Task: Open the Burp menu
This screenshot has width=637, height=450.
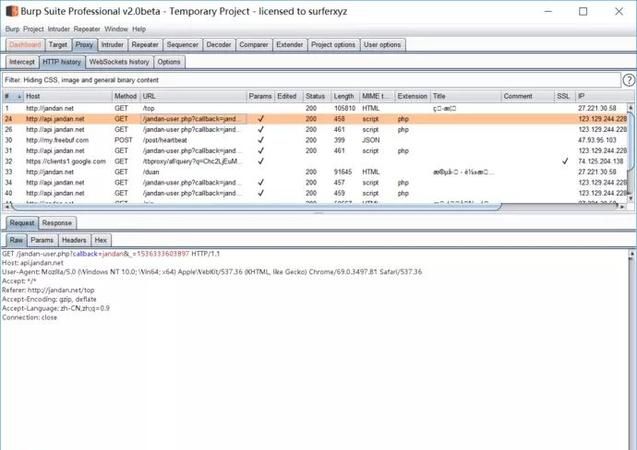Action: (12, 29)
